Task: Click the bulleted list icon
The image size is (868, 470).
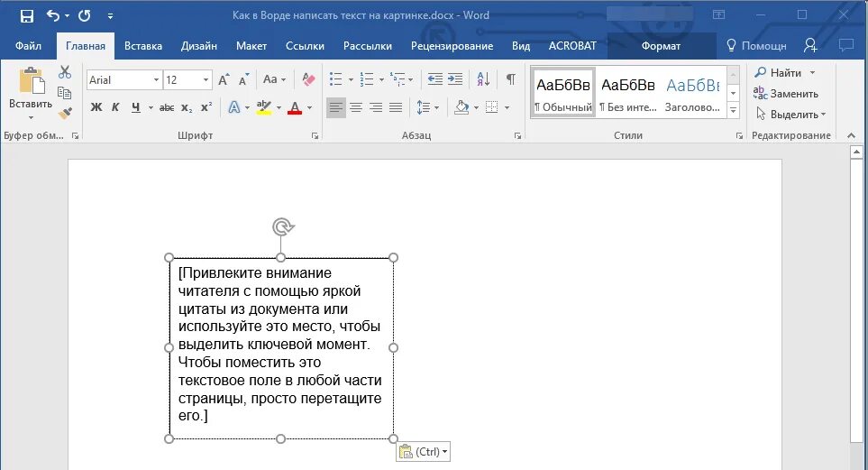Action: 336,79
